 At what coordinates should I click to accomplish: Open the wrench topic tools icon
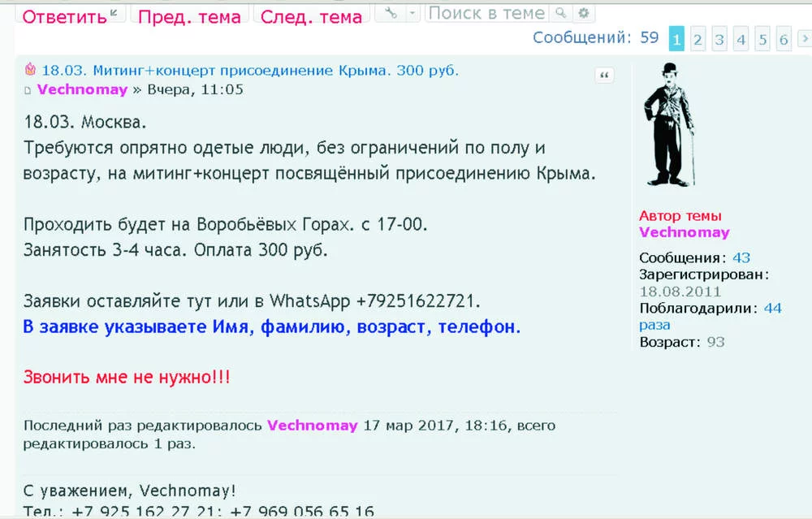391,13
